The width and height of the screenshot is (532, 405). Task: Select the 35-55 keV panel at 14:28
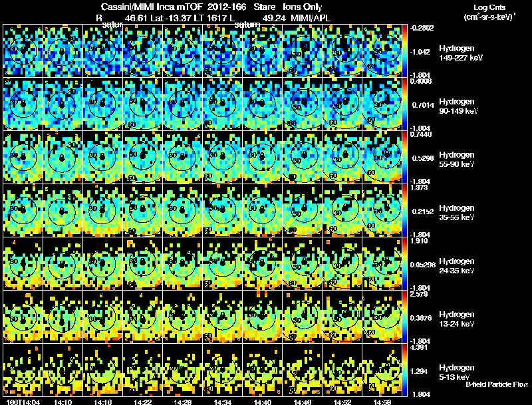(x=182, y=210)
